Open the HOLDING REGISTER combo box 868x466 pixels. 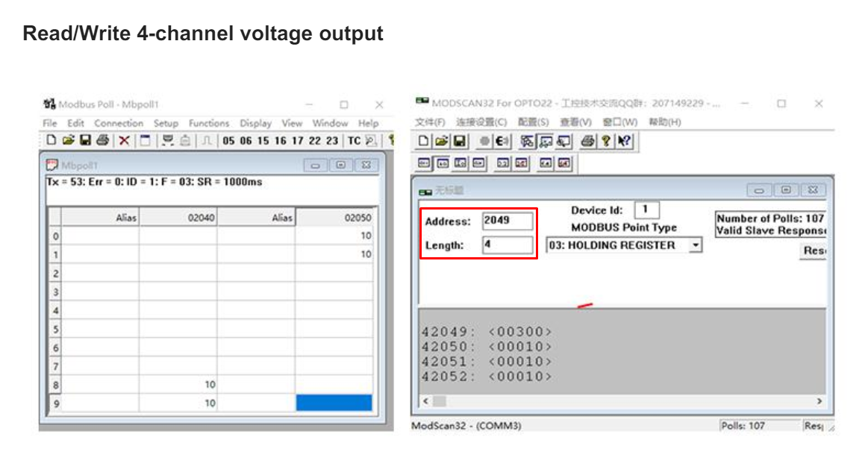(x=624, y=245)
